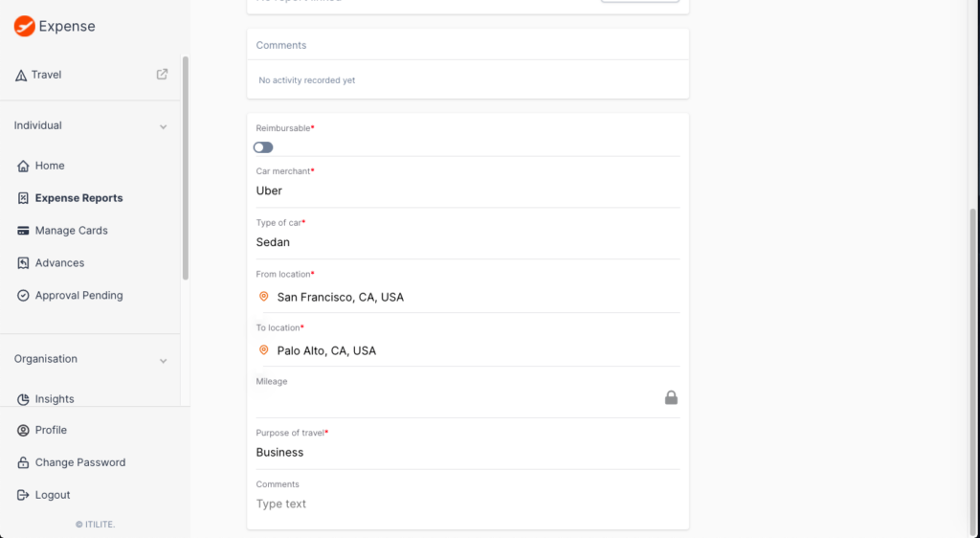980x538 pixels.
Task: Click the Expense logo icon
Action: (x=24, y=26)
